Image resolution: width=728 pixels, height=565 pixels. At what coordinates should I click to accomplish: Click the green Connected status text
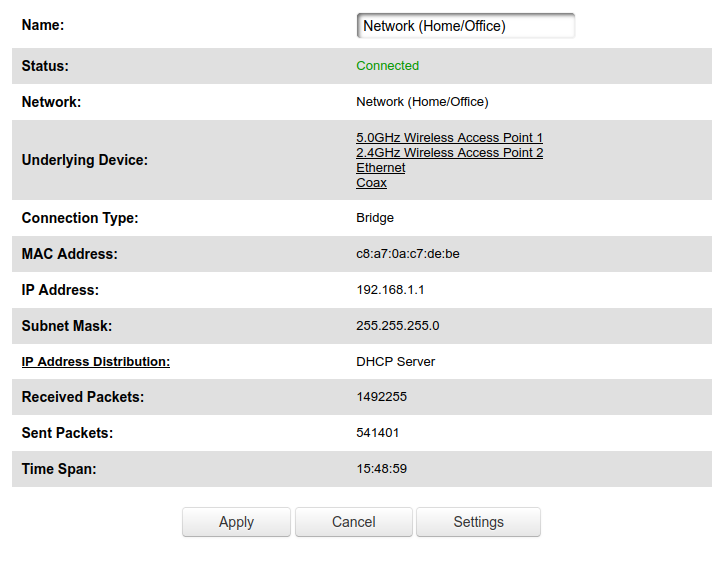coord(387,66)
